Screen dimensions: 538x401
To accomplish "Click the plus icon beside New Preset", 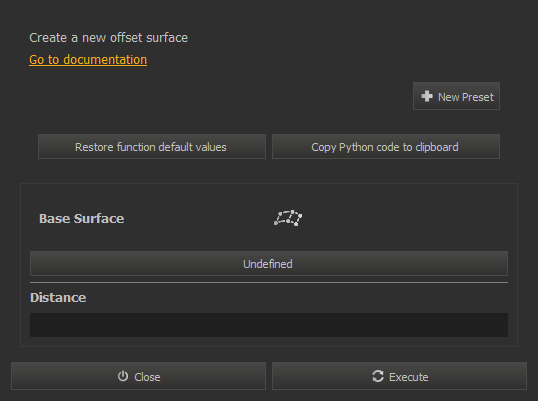I will point(427,96).
